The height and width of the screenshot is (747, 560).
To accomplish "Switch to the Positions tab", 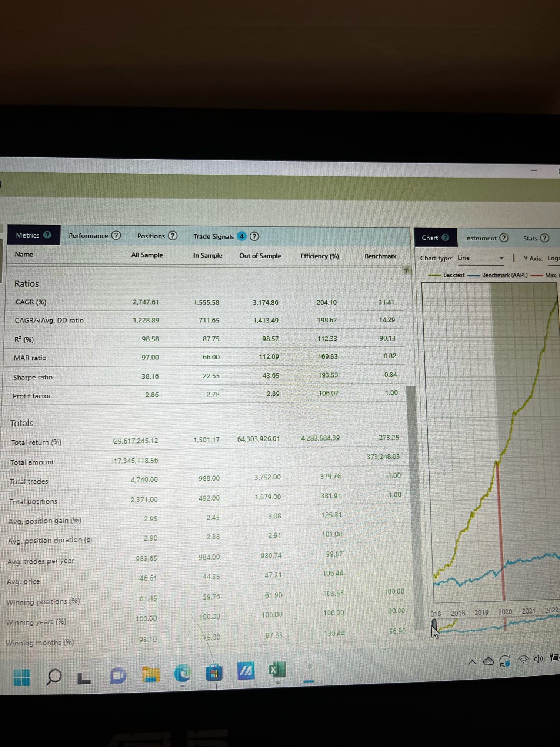I will point(151,236).
